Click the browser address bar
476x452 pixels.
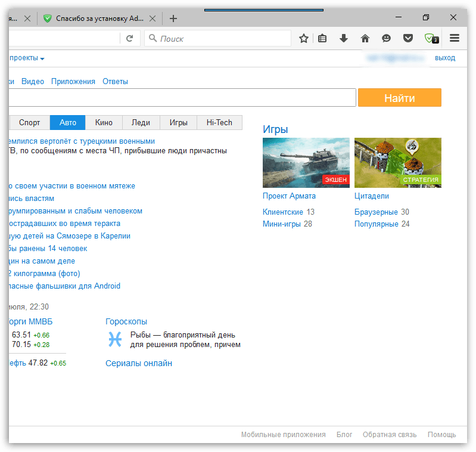(x=64, y=39)
